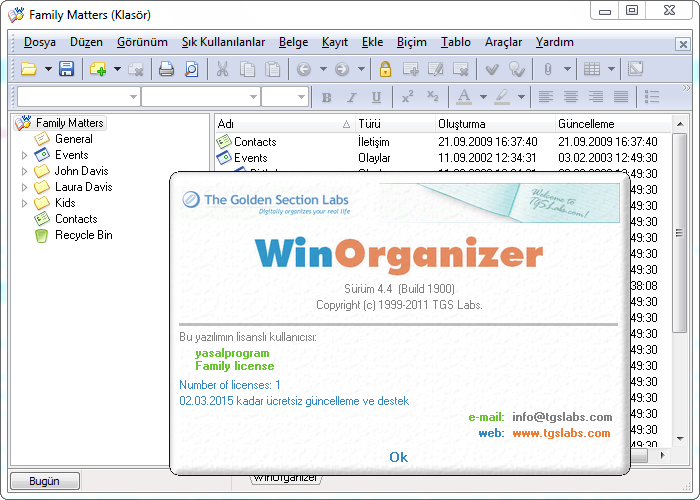Screen dimensions: 700x500
Task: Open the font size dropdown
Action: click(x=299, y=97)
